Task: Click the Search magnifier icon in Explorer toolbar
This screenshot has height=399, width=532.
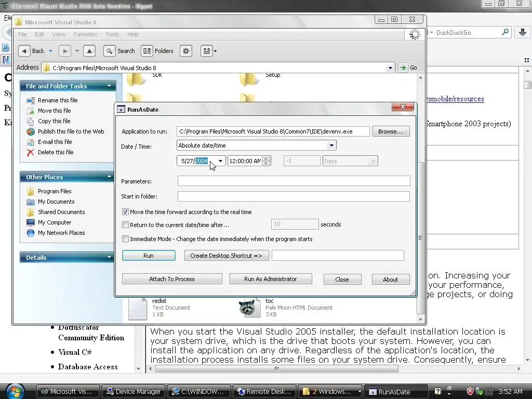Action: coord(109,51)
